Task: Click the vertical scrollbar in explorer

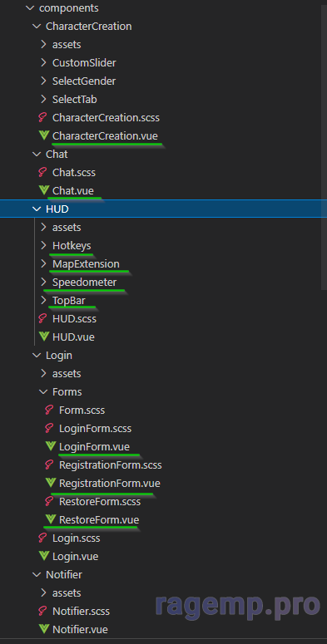Action: (324, 145)
